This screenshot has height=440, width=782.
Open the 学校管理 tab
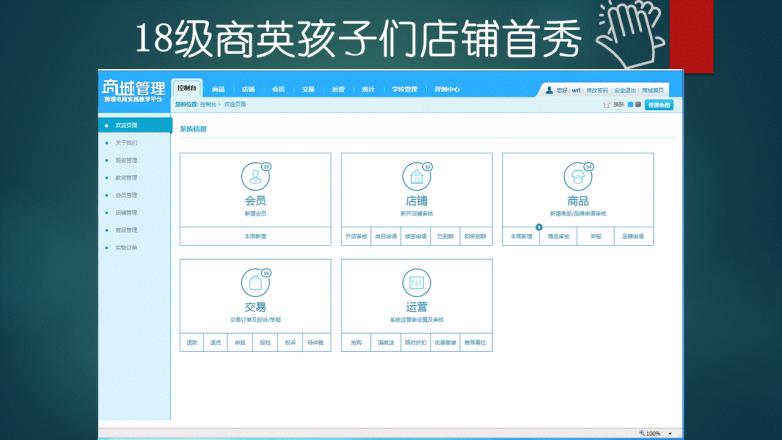pyautogui.click(x=404, y=89)
